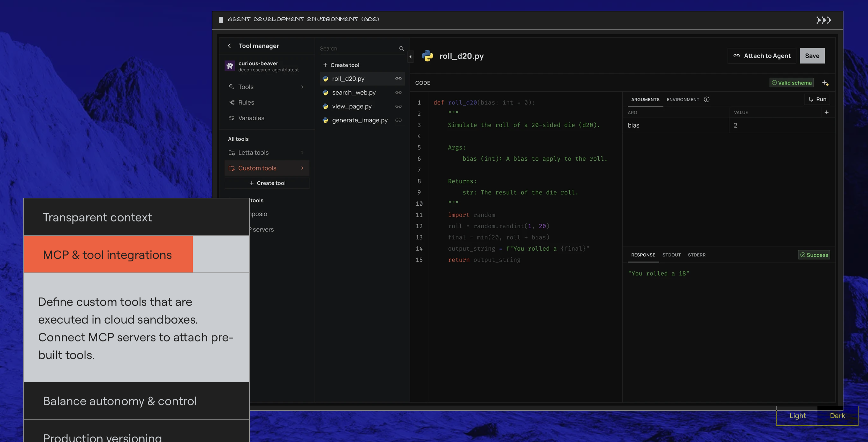The image size is (868, 442).
Task: Click the curious-beaver agent avatar icon
Action: coord(230,66)
